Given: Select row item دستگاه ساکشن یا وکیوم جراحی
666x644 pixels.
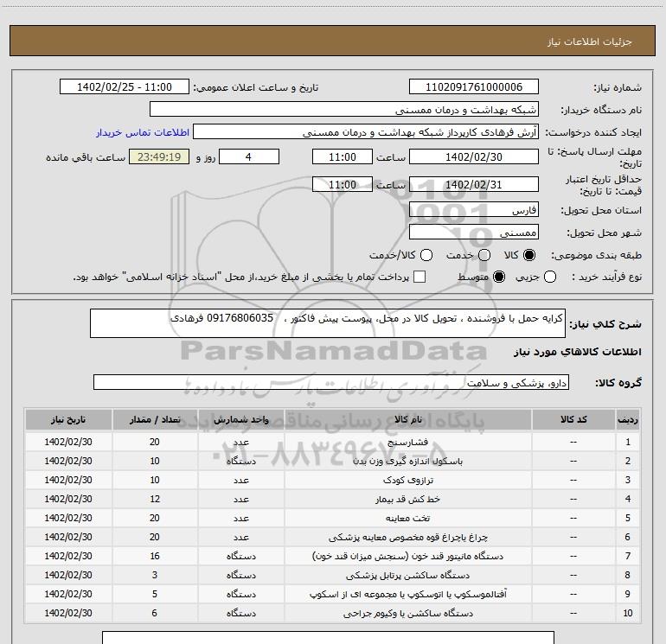Looking at the screenshot, I should [x=407, y=614].
